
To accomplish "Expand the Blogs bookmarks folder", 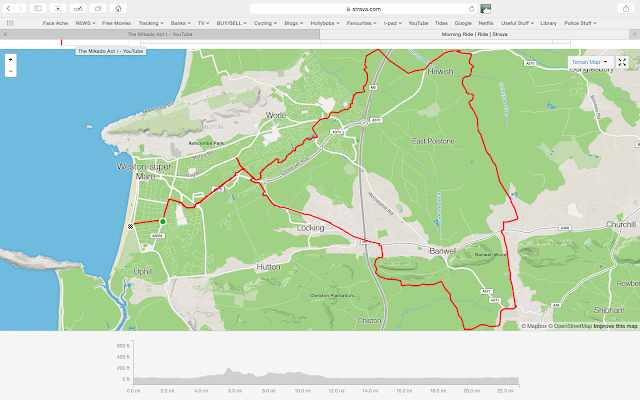I will pos(293,23).
